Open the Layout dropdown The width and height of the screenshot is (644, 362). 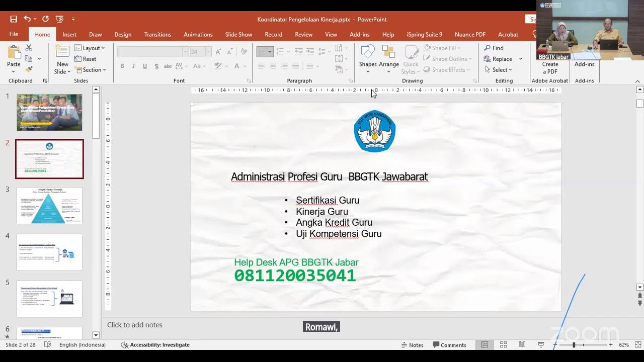[x=90, y=48]
